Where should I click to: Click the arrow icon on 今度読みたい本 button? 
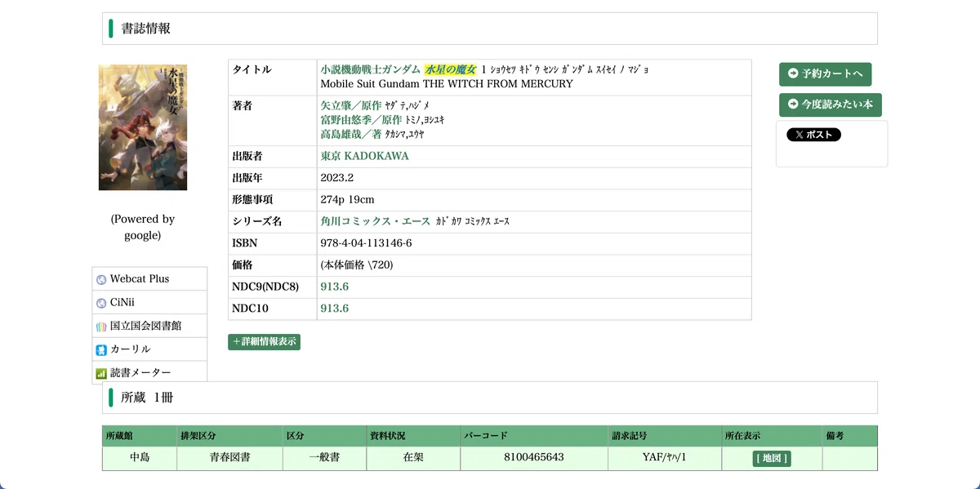click(x=793, y=104)
